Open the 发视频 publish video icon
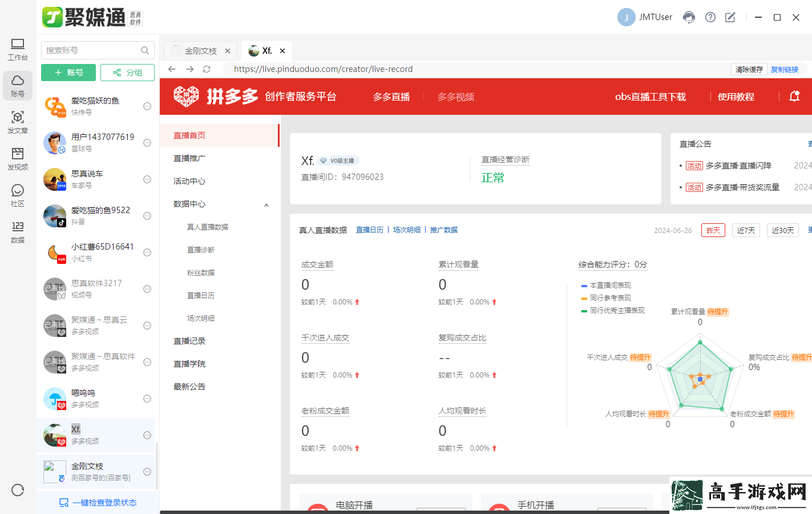 point(18,159)
